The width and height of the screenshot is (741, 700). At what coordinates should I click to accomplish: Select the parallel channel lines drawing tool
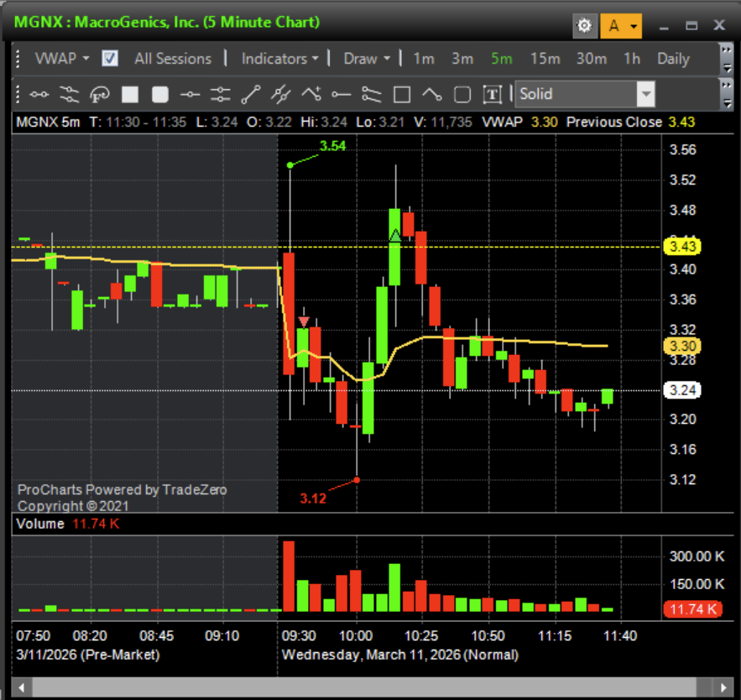pyautogui.click(x=70, y=95)
